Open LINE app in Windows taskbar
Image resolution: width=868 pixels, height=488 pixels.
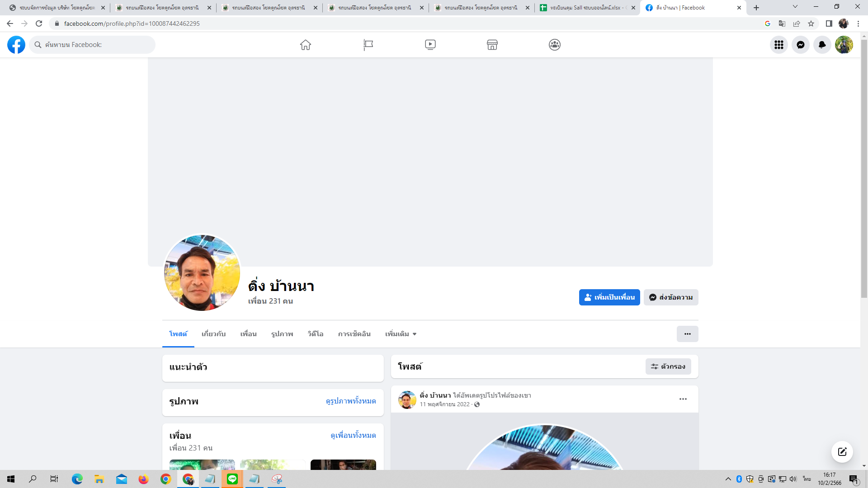(232, 479)
